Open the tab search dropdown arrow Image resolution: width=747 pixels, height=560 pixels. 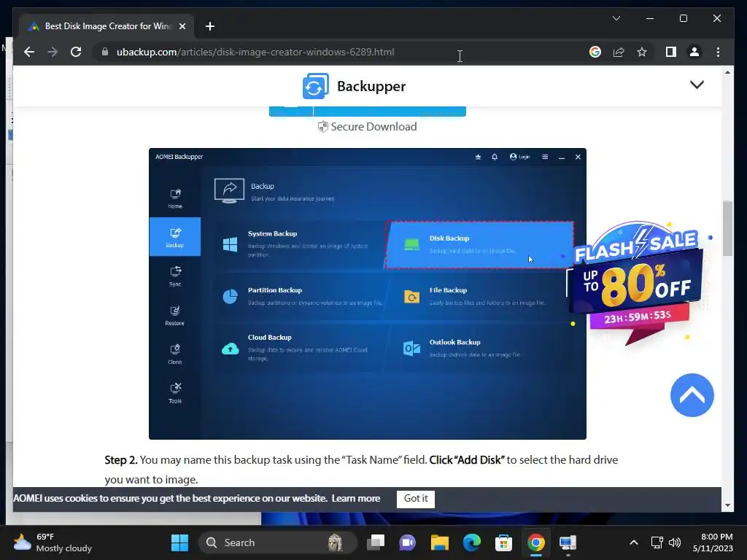616,18
